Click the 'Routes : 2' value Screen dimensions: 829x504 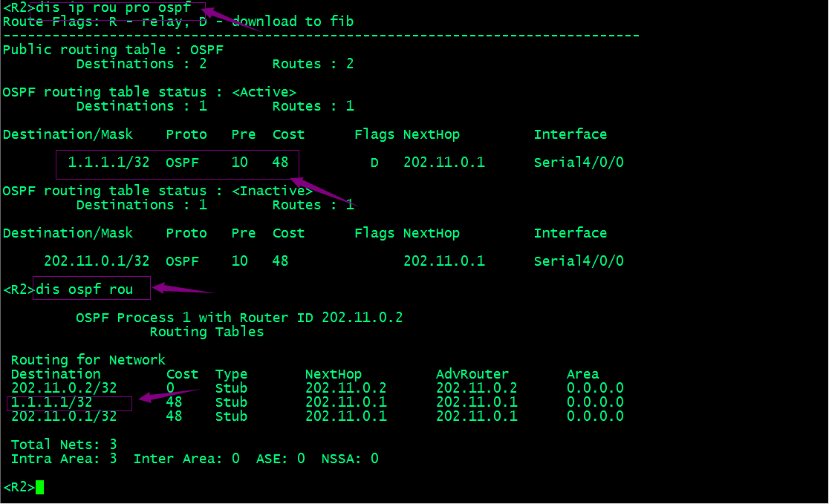tap(313, 64)
